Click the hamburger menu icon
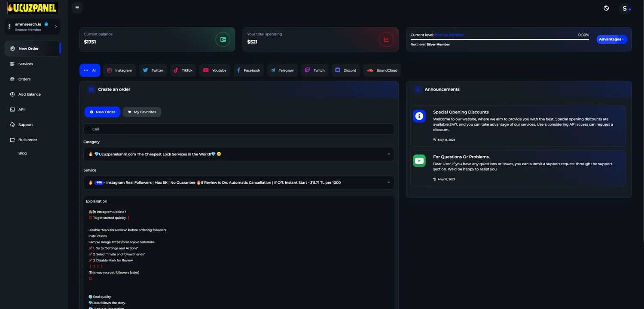644x309 pixels. coord(77,8)
